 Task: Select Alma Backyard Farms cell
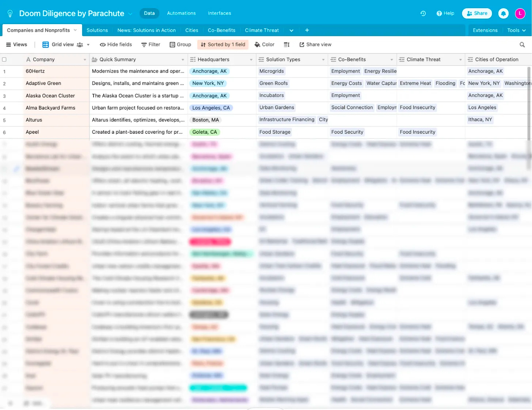tap(56, 108)
